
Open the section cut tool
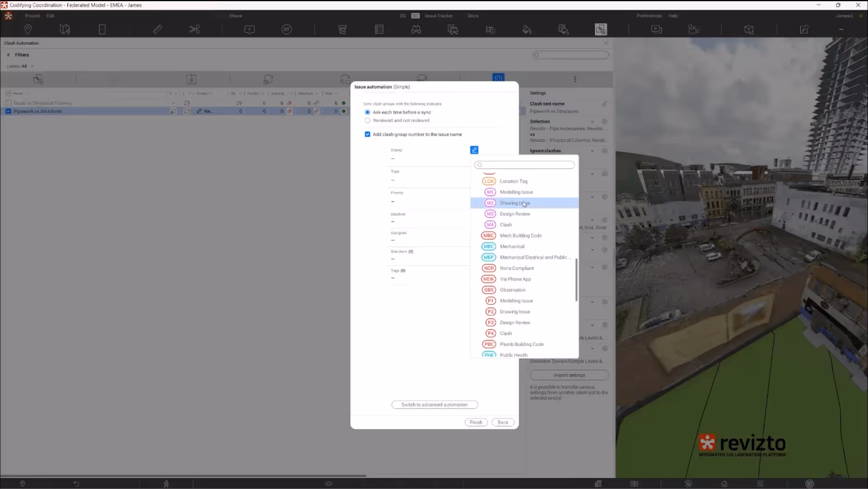[194, 29]
